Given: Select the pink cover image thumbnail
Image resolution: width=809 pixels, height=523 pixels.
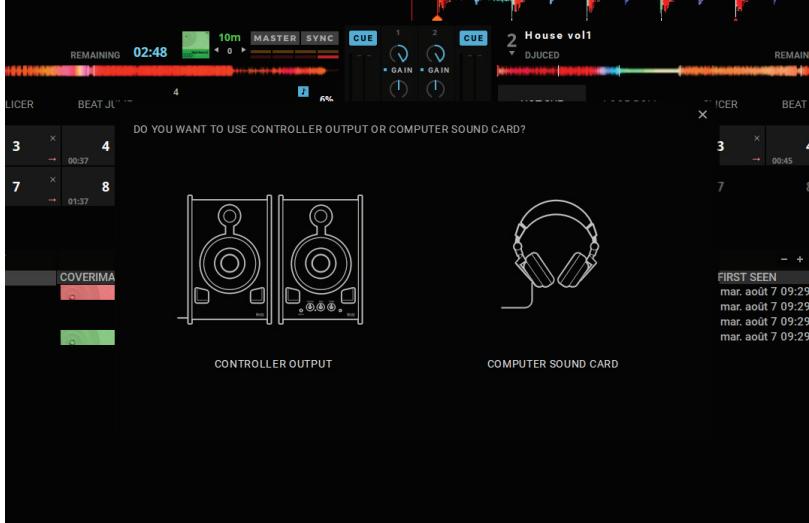Looking at the screenshot, I should point(87,292).
